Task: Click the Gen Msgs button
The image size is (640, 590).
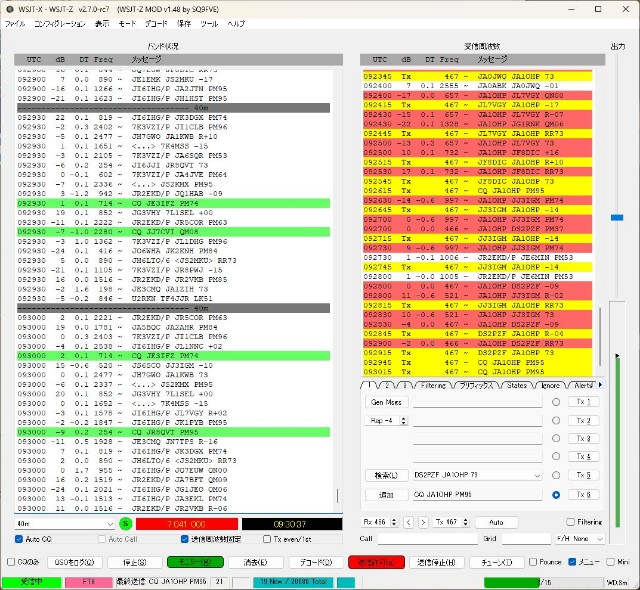Action: point(386,402)
